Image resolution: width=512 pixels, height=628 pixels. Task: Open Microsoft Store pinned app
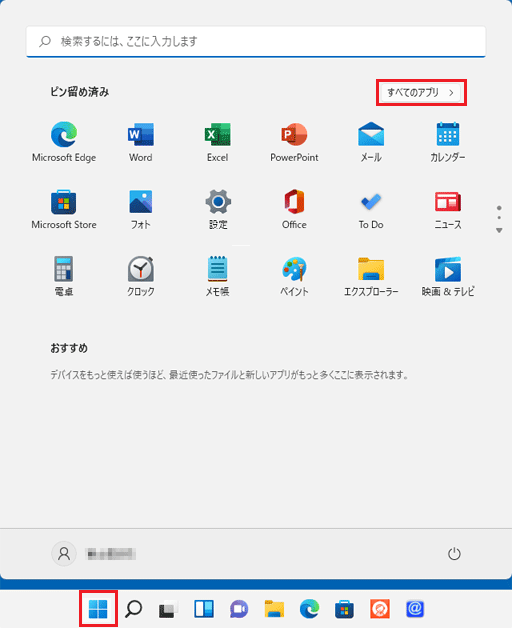[64, 209]
